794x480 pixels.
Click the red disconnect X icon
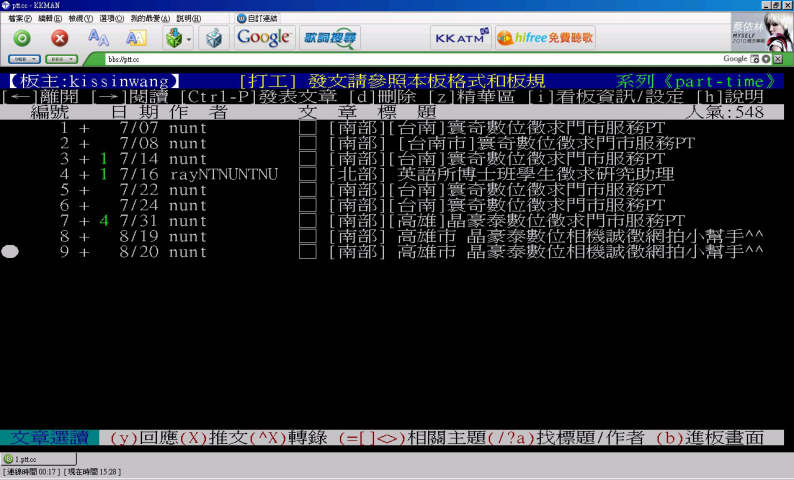(x=60, y=38)
